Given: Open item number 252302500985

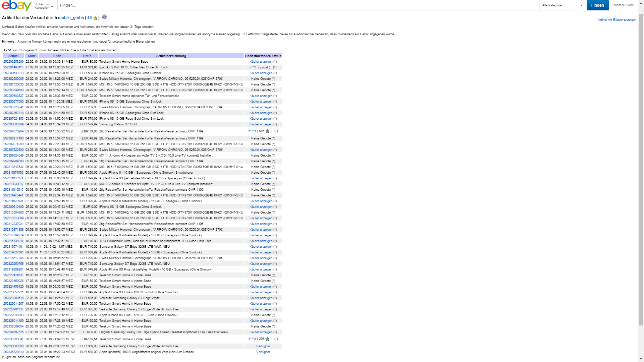Looking at the screenshot, I should [13, 79].
